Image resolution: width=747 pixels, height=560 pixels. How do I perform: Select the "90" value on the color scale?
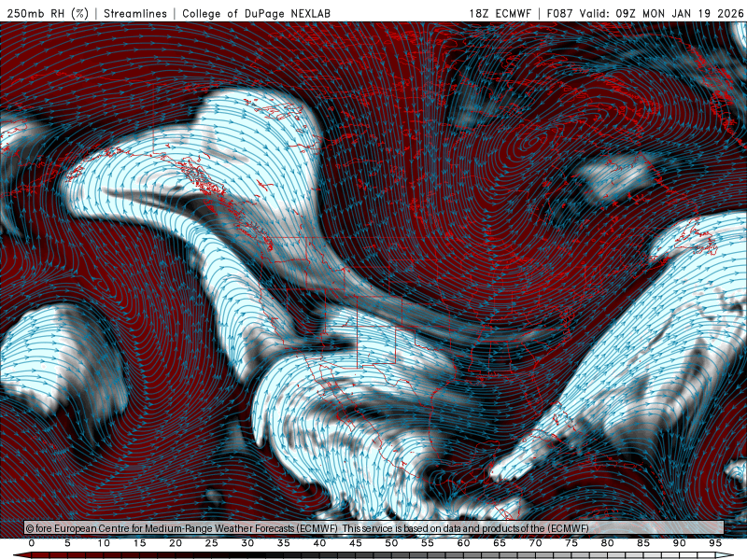coord(679,543)
